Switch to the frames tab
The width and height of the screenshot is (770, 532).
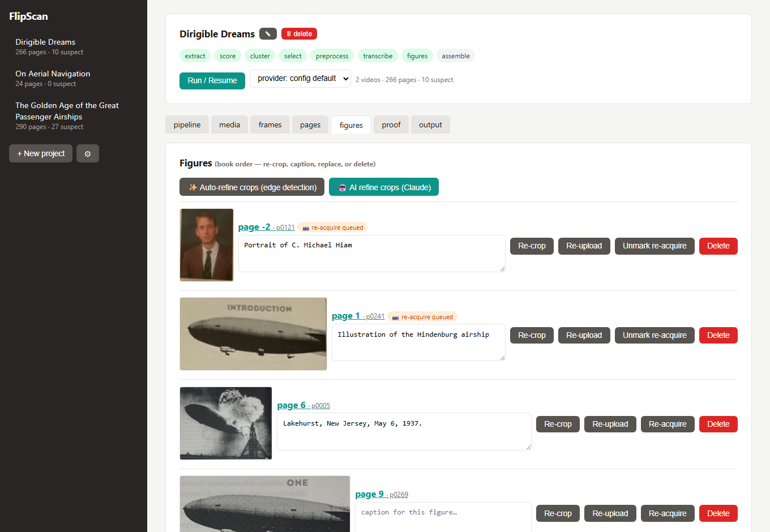pyautogui.click(x=270, y=125)
